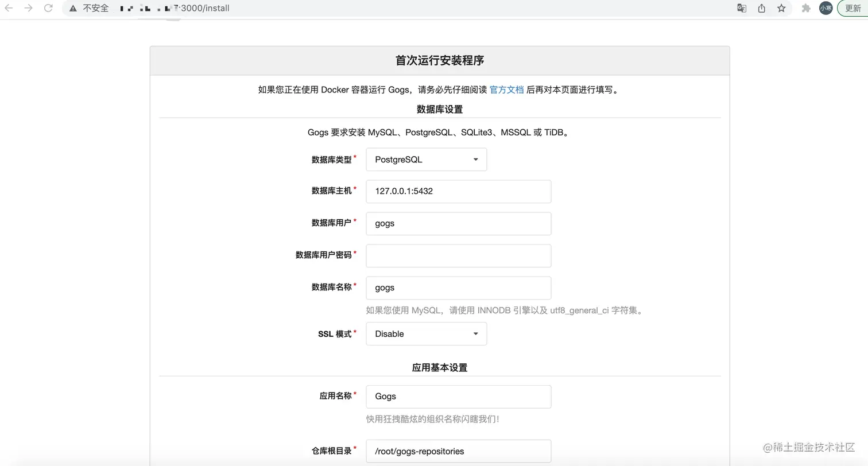Reload the page with the refresh icon
The image size is (868, 466).
[x=49, y=8]
